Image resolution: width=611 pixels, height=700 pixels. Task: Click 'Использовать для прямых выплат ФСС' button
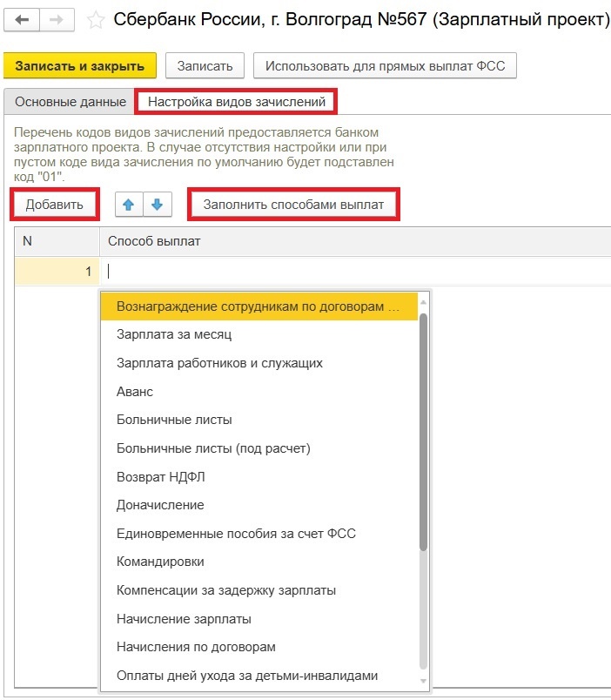pyautogui.click(x=385, y=66)
